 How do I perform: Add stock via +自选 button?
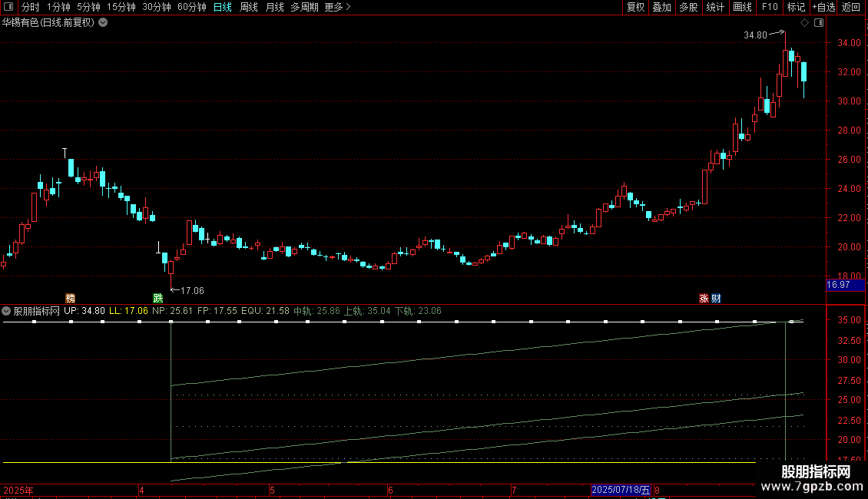click(823, 7)
